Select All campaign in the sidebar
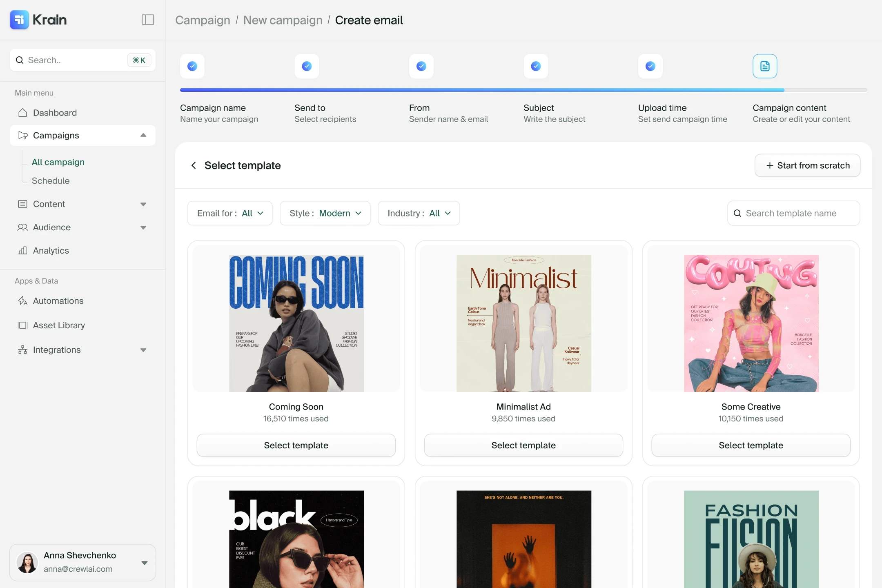The width and height of the screenshot is (882, 588). coord(58,162)
